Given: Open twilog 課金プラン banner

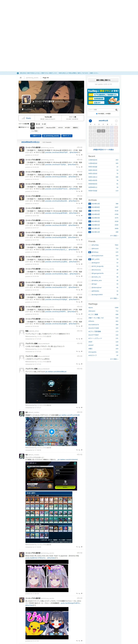Looking at the screenshot, I should (x=103, y=97).
